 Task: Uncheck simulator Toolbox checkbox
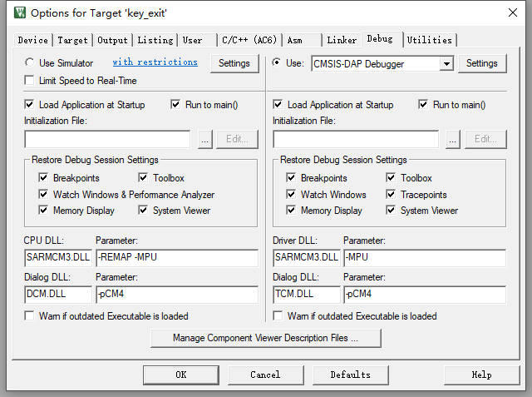tap(143, 177)
